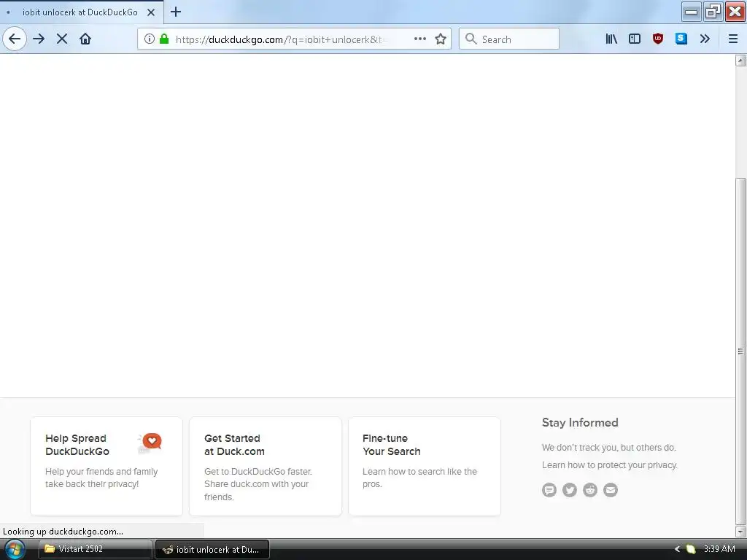Click the green secure connection padlock
This screenshot has width=747, height=560.
click(164, 39)
